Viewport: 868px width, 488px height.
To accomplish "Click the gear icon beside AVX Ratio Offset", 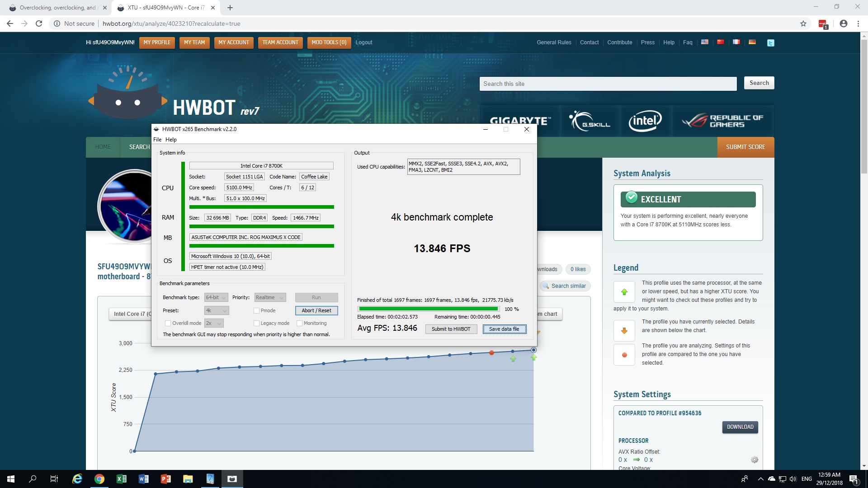I will pyautogui.click(x=755, y=460).
